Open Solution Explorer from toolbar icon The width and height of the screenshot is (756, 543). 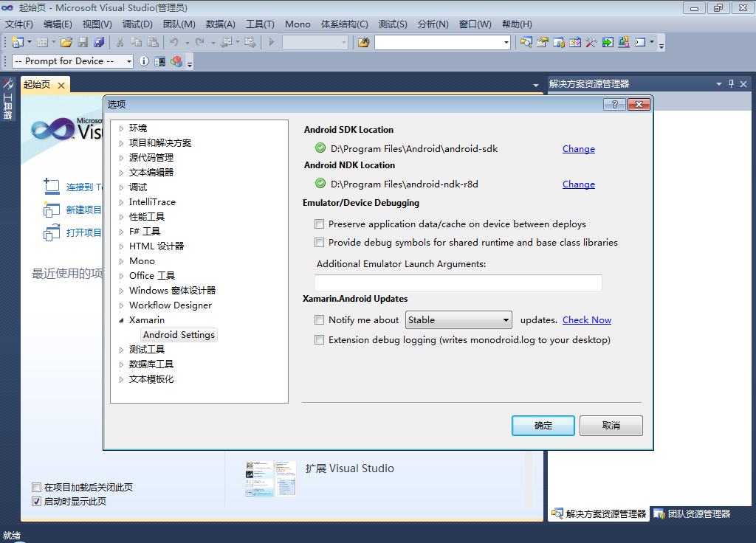click(526, 42)
